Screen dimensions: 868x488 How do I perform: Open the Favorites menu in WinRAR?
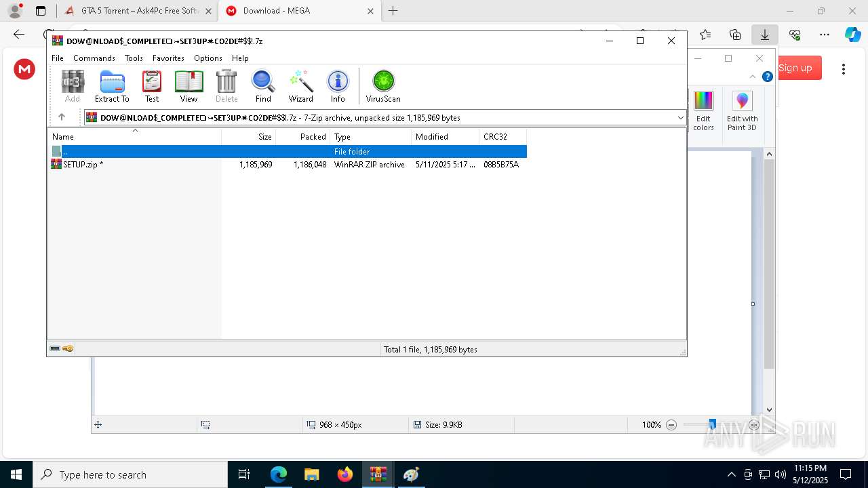(168, 58)
